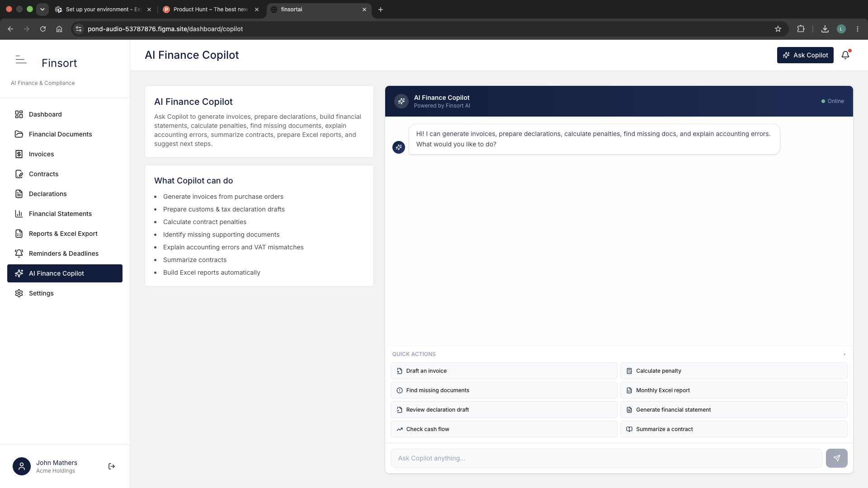The height and width of the screenshot is (488, 868).
Task: Click the Invoices receipt icon in sidebar
Action: 19,154
